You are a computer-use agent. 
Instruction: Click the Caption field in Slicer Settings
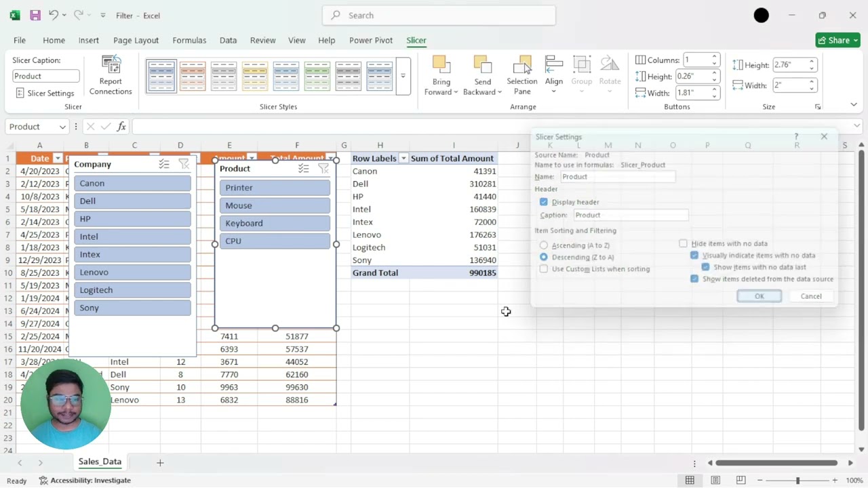[x=631, y=215]
